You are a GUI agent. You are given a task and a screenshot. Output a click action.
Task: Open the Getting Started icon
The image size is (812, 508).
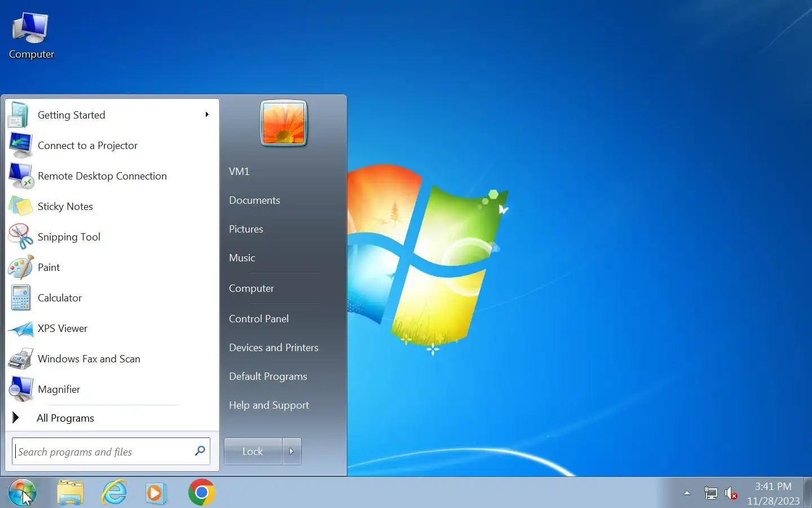pos(20,115)
